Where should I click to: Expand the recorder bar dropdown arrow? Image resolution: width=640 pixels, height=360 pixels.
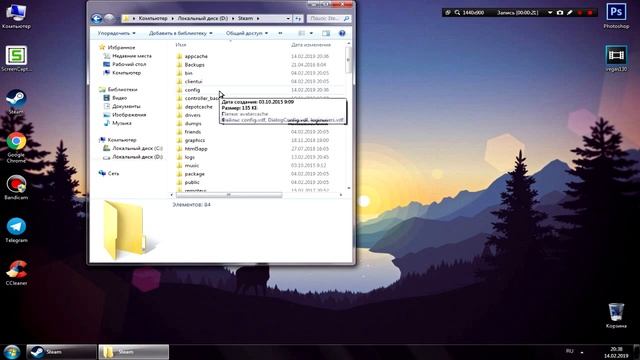pyautogui.click(x=550, y=13)
